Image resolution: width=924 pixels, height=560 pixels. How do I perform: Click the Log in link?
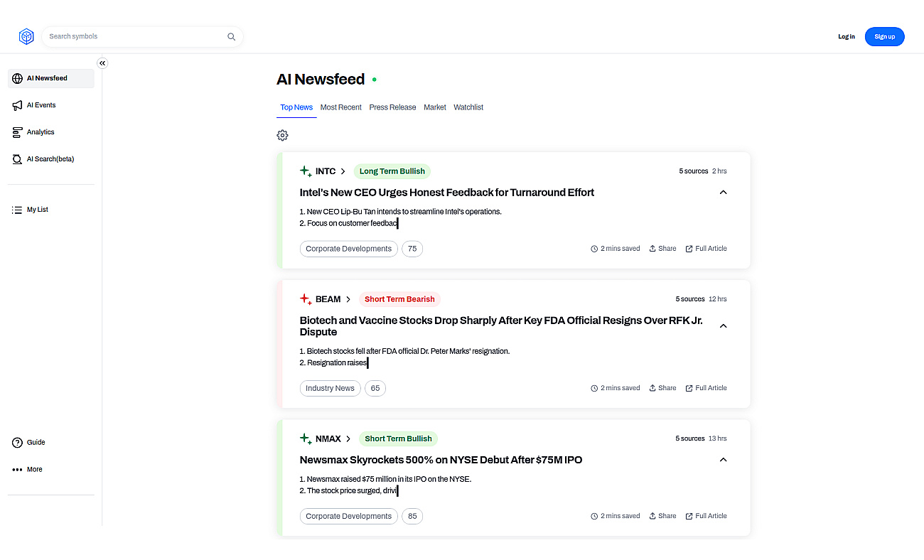[847, 37]
